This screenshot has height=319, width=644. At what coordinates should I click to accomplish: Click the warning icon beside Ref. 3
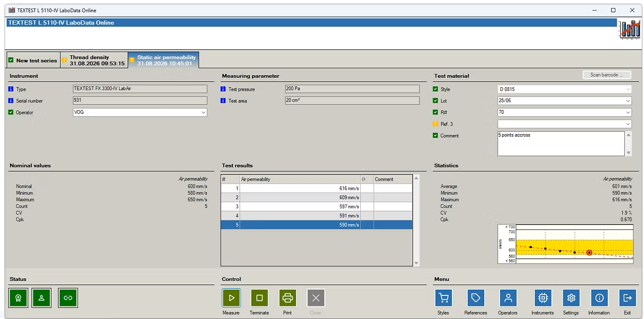coord(436,124)
